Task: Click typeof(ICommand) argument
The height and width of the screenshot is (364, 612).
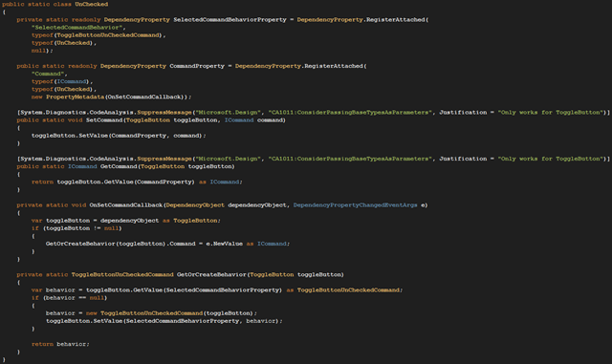Action: pos(60,81)
